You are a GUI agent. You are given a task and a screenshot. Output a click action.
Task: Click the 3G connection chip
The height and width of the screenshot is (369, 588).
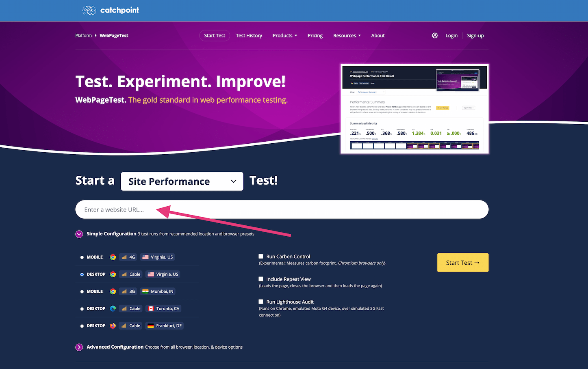(x=128, y=291)
